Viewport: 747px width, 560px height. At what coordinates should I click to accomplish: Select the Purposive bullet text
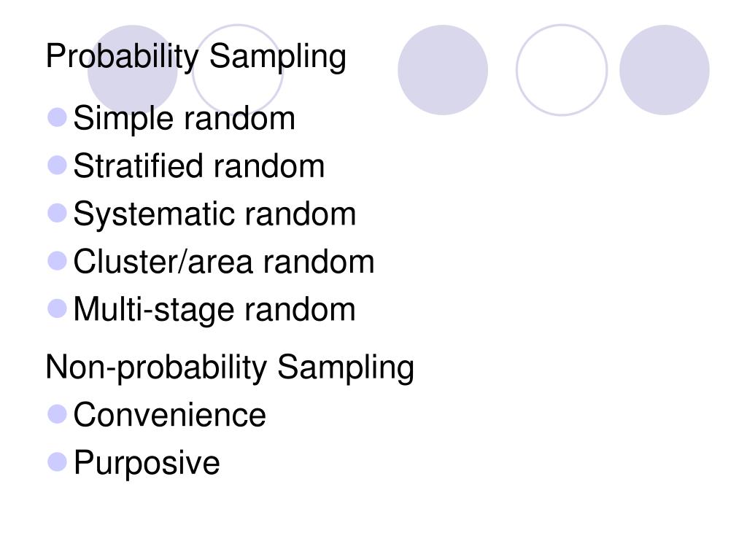pyautogui.click(x=147, y=463)
